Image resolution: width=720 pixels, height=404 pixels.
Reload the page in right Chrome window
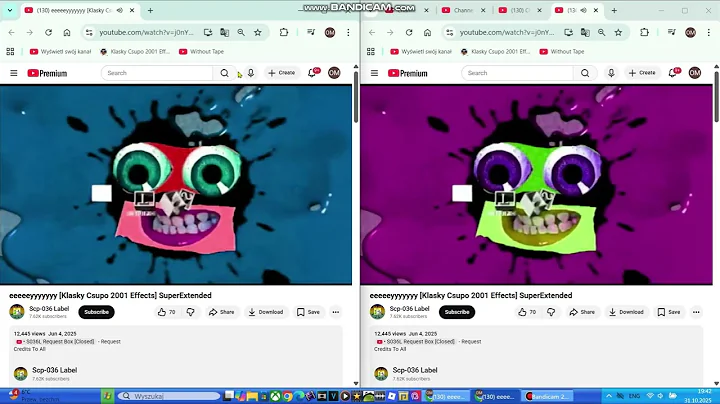(x=409, y=32)
